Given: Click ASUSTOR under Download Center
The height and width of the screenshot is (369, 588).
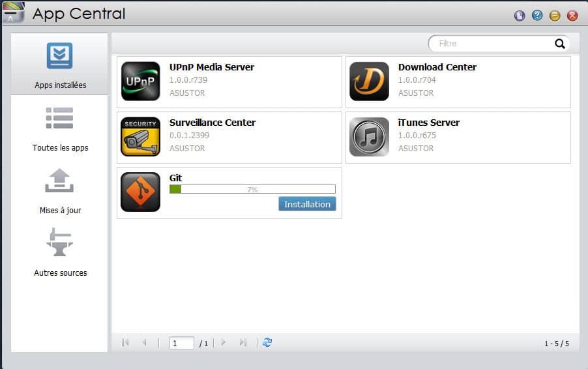Looking at the screenshot, I should pyautogui.click(x=416, y=93).
